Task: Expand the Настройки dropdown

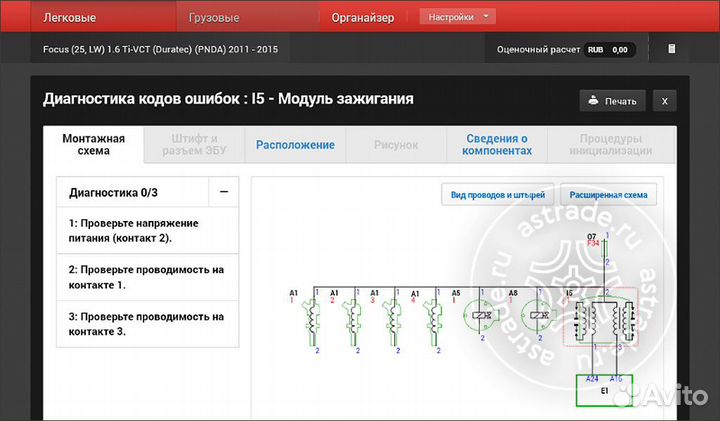Action: coord(457,17)
